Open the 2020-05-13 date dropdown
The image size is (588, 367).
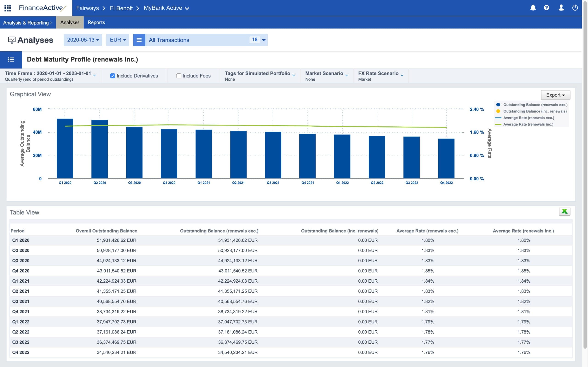(x=83, y=40)
